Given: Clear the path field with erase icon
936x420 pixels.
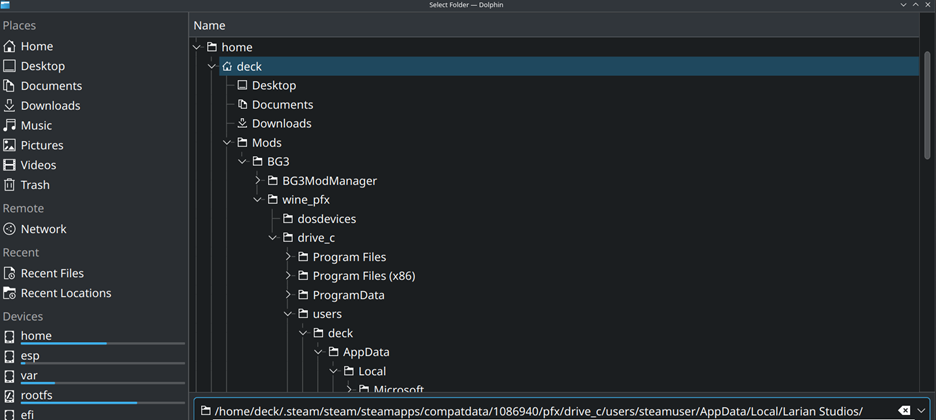Looking at the screenshot, I should [x=904, y=411].
